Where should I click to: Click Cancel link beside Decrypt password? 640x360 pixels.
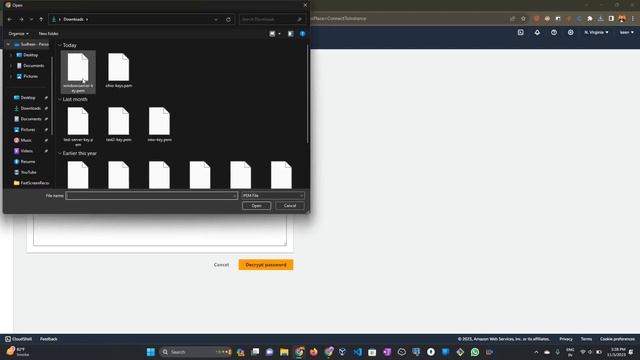(x=221, y=265)
